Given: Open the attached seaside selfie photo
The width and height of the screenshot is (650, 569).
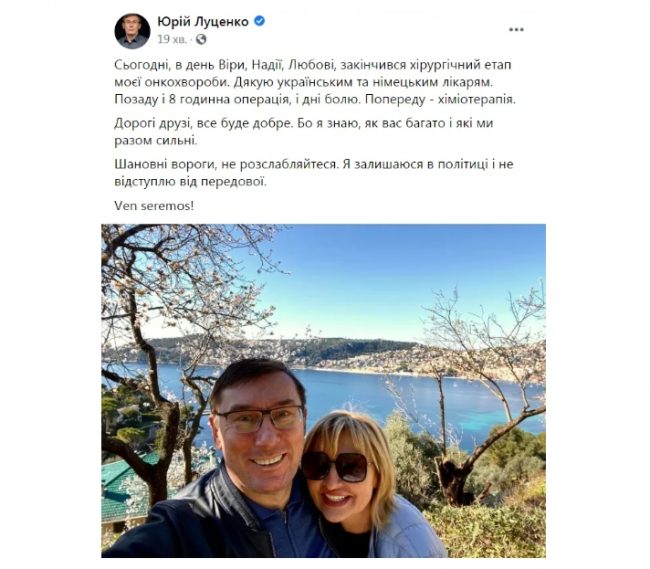Looking at the screenshot, I should click(x=323, y=391).
